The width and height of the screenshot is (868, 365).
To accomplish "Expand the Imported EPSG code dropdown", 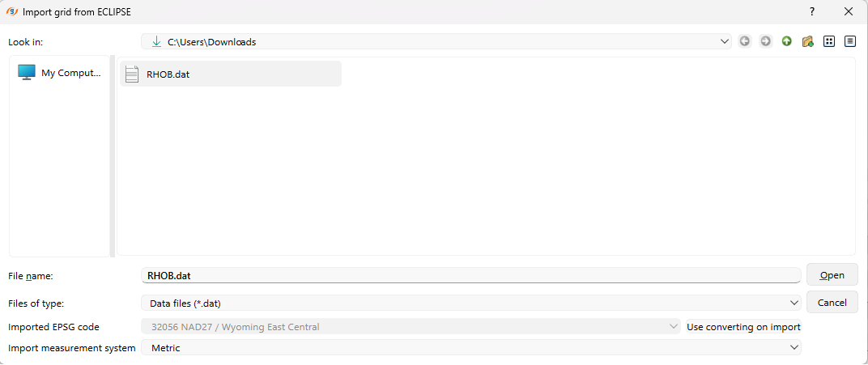I will pos(674,327).
